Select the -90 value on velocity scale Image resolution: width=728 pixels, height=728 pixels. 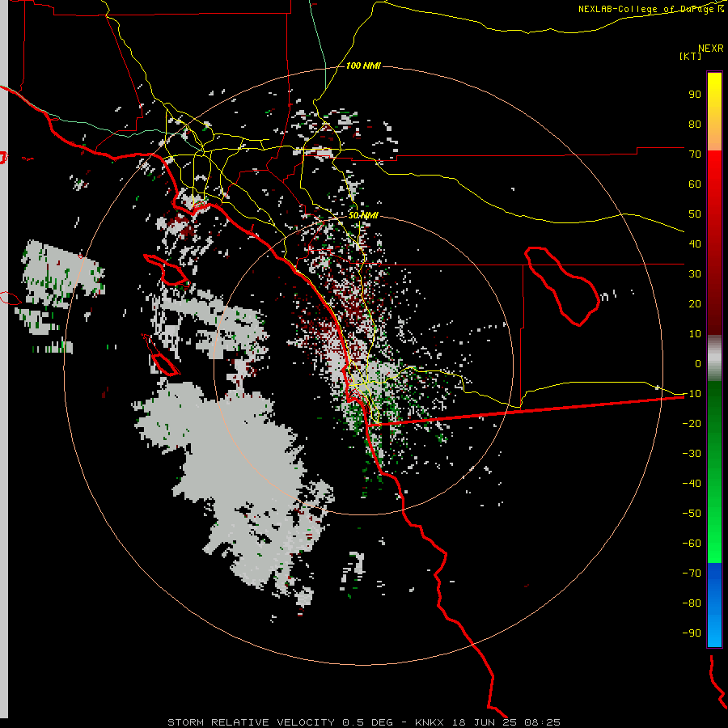tap(692, 633)
